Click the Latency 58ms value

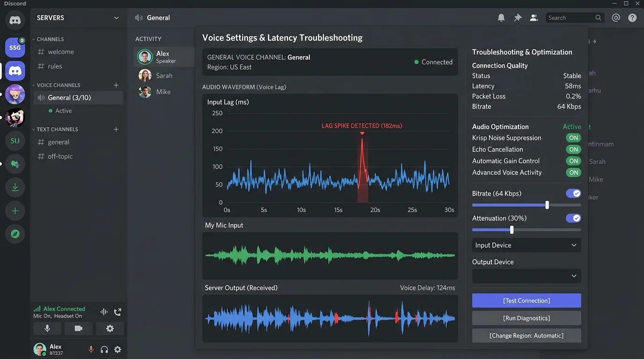tap(573, 86)
